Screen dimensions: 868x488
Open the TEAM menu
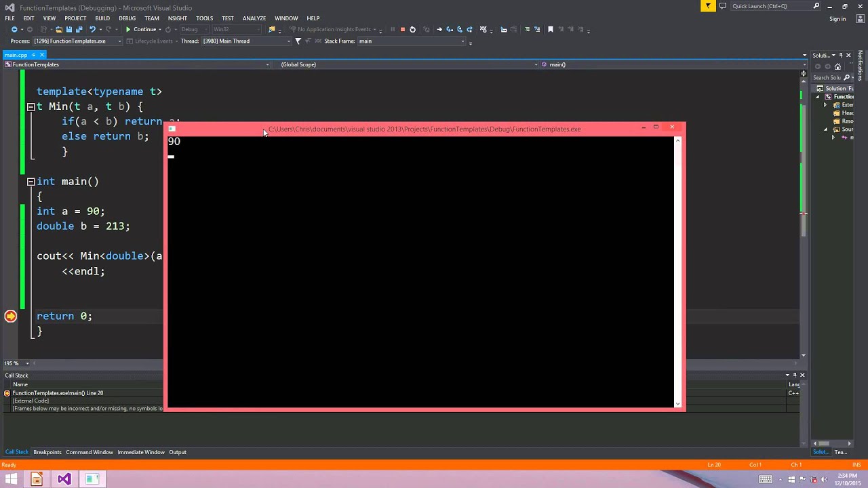(x=152, y=18)
